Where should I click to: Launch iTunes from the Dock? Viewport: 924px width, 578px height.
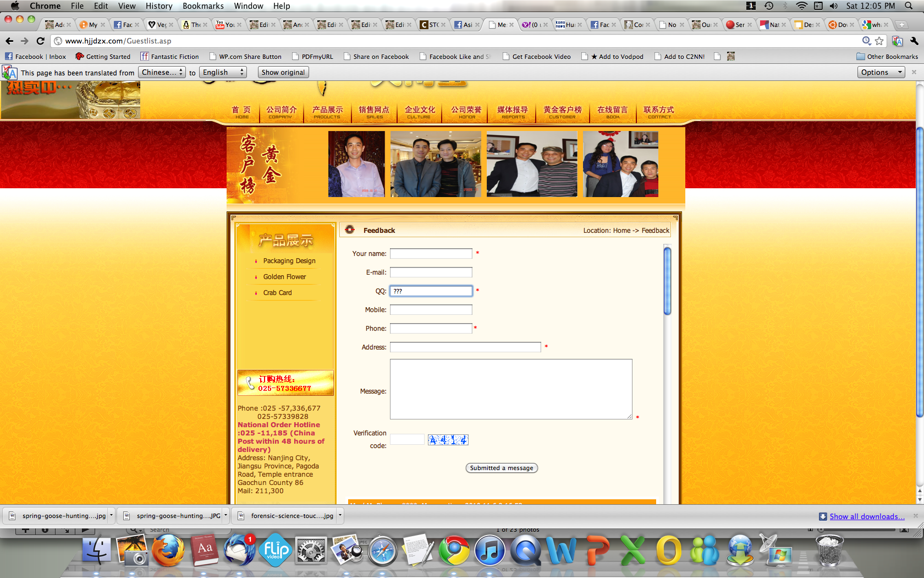click(489, 550)
